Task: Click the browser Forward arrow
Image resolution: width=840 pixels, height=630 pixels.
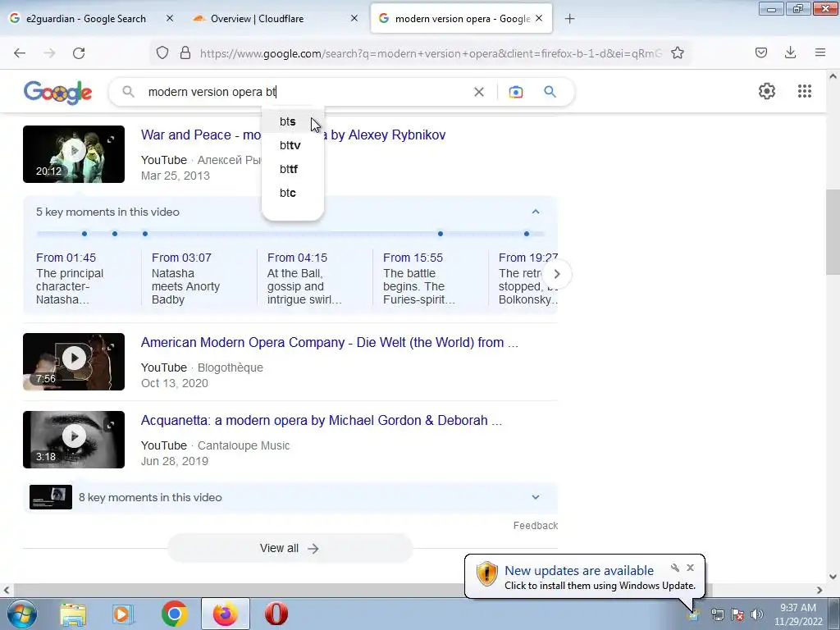Action: (x=49, y=53)
